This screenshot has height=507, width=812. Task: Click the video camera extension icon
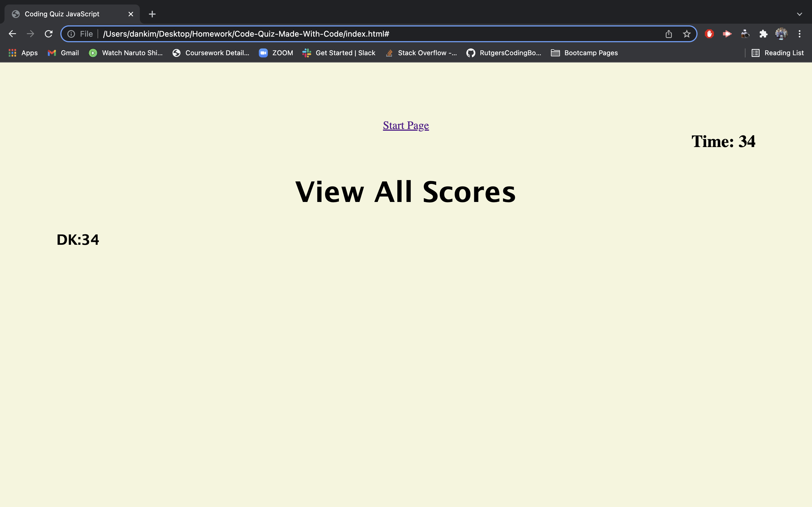point(727,34)
